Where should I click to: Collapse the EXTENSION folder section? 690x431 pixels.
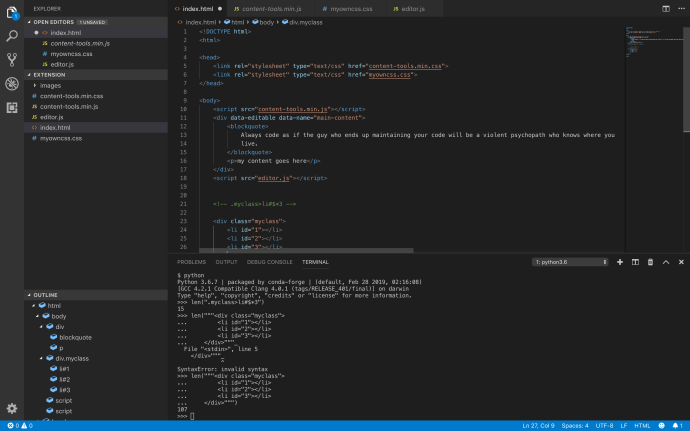click(x=29, y=75)
